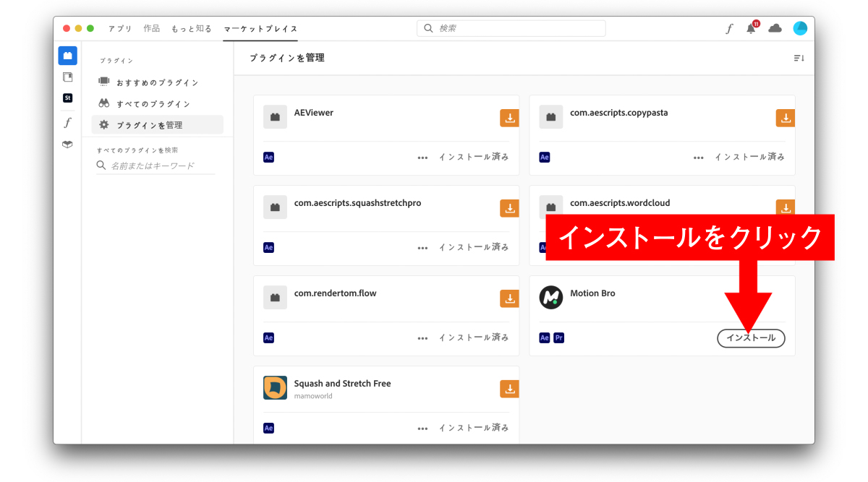868x482 pixels.
Task: Switch to the 作品 tab
Action: pos(152,29)
